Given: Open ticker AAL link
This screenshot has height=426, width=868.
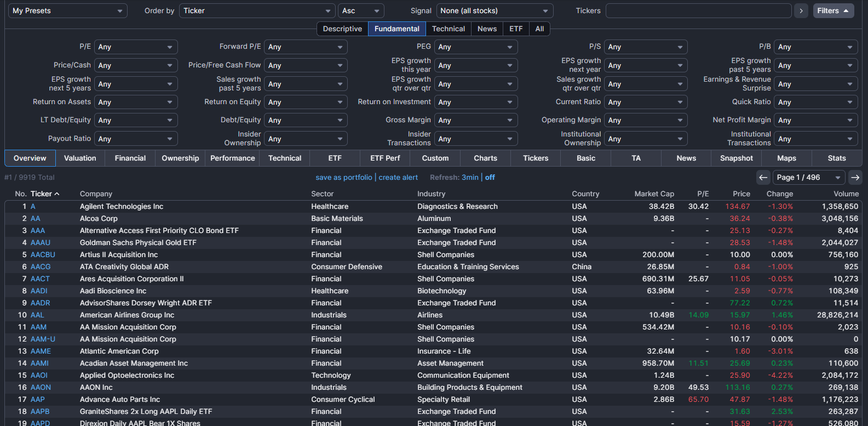Looking at the screenshot, I should pyautogui.click(x=37, y=315).
